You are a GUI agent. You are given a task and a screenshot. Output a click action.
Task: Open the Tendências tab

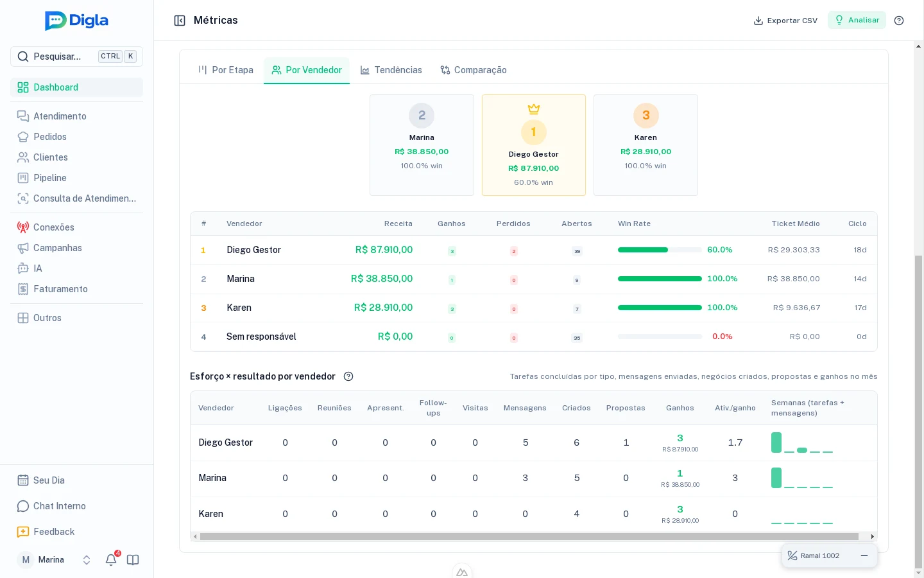[391, 70]
